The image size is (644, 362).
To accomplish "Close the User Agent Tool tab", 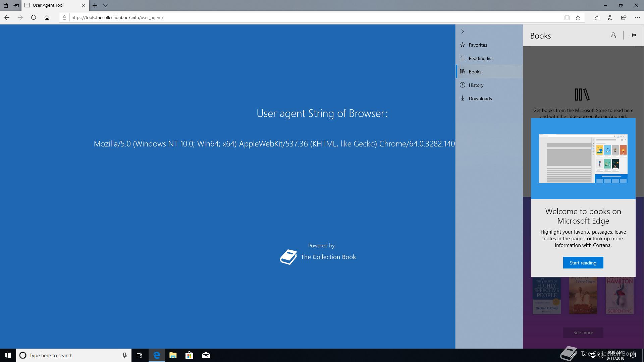I will [84, 5].
